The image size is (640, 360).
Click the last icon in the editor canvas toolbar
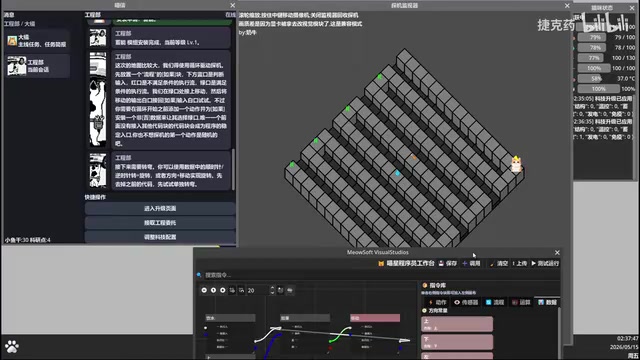290,290
